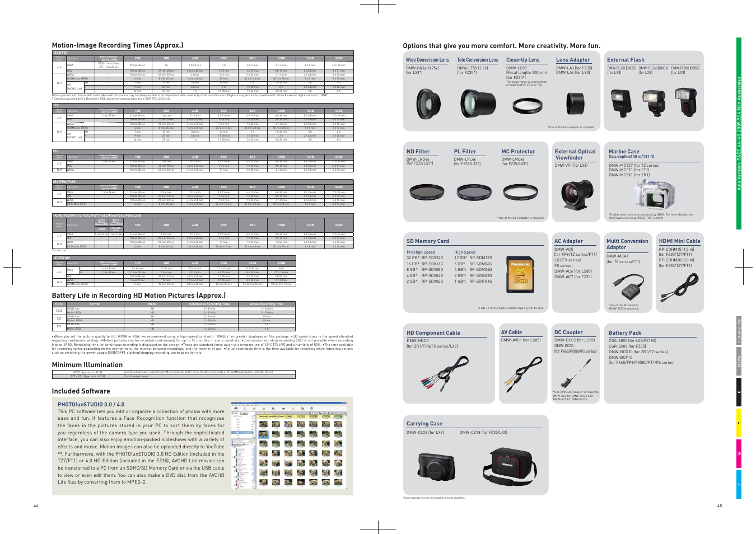Click the External Flash heading

(626, 60)
